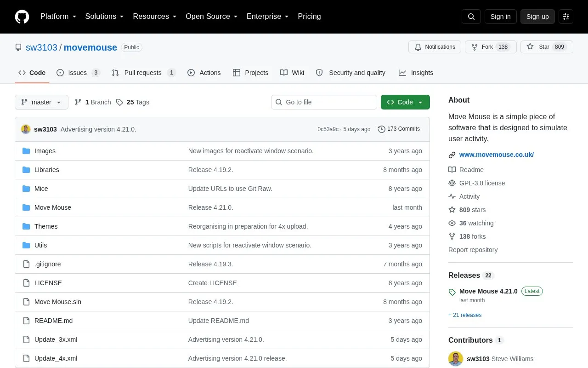Open the Move Mouse.sln file
This screenshot has width=588, height=368.
point(58,302)
